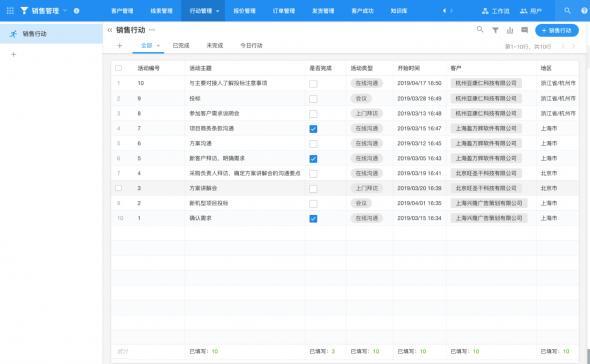
Task: Click the 会议 tag in 新机型项目投标 row
Action: [361, 203]
